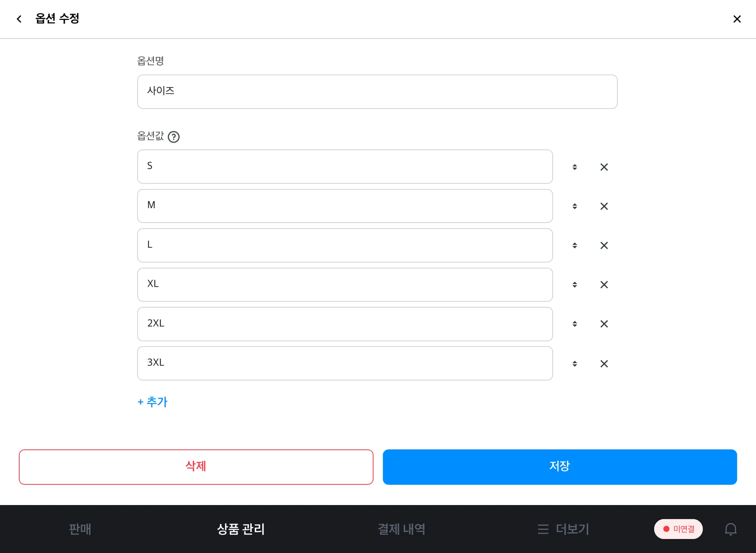756x553 pixels.
Task: Remove the XL option value
Action: [x=604, y=285]
